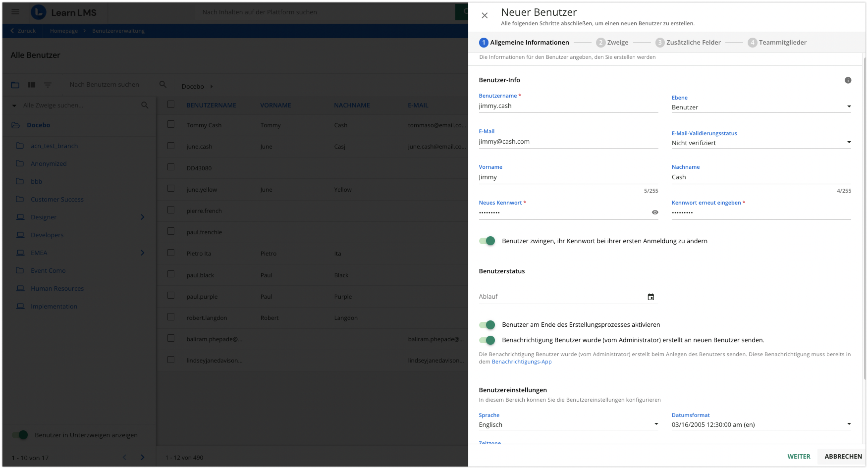Toggle force password change at first login
The width and height of the screenshot is (868, 469).
[487, 241]
